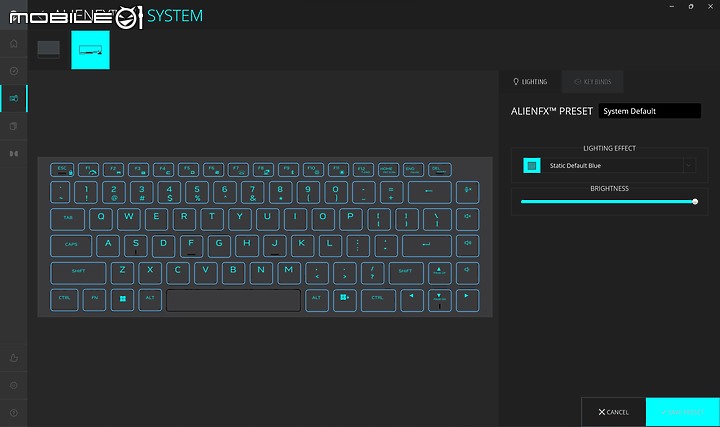Select the spacebar on the keyboard map

[x=233, y=300]
